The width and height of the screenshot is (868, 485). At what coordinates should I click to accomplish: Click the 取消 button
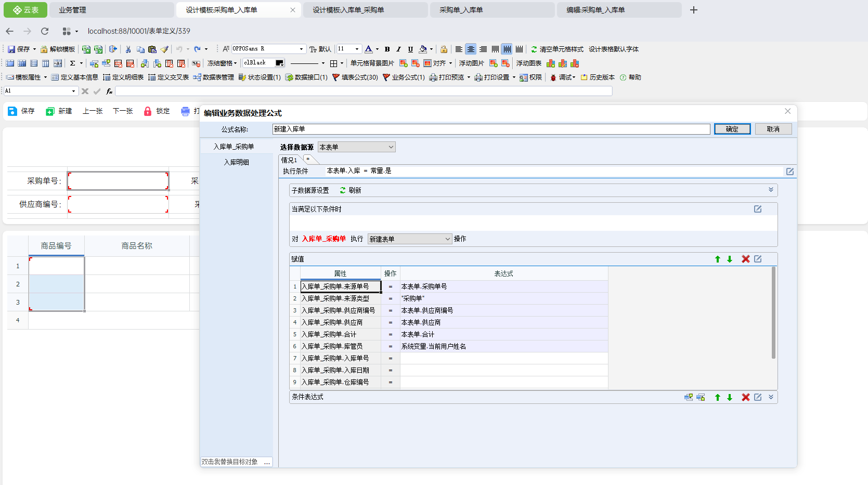(773, 129)
